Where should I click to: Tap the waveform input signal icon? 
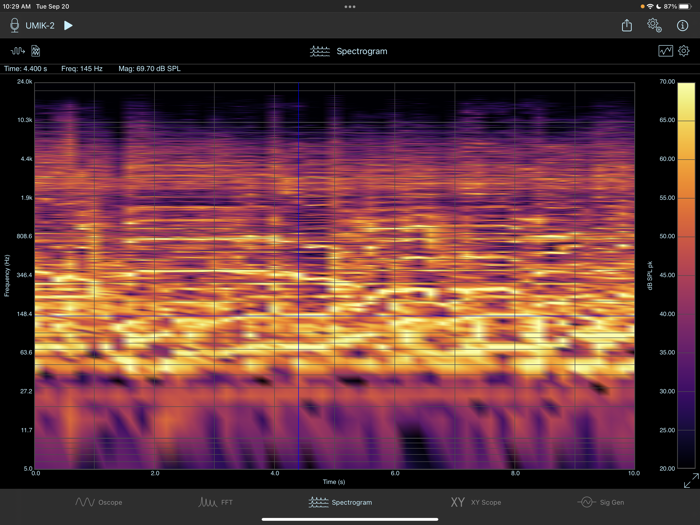click(17, 51)
